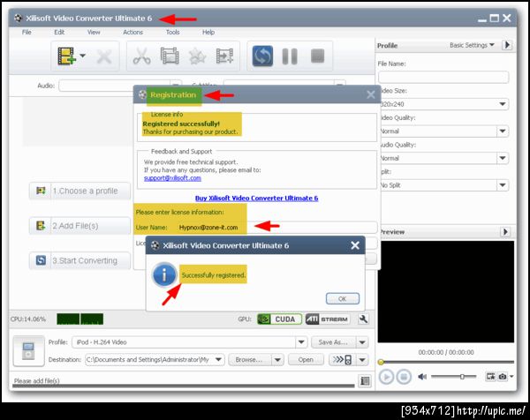
Task: Click the Play button in Preview
Action: [386, 377]
